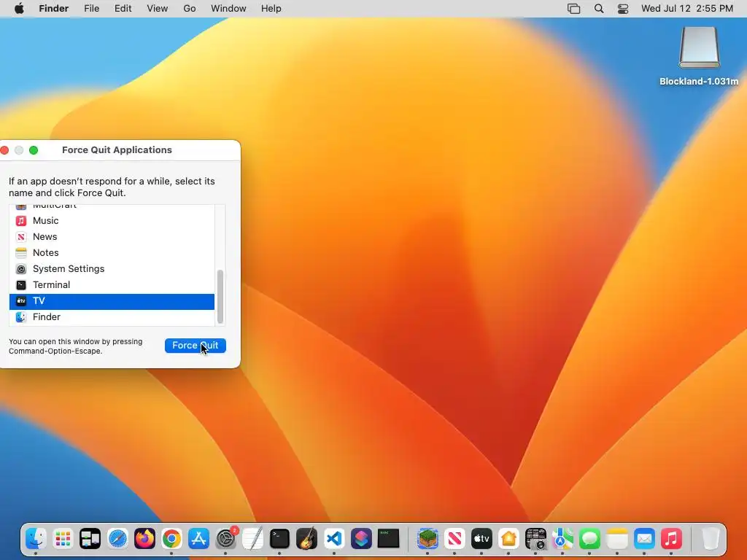
Task: Open the News app in the dock
Action: (x=454, y=539)
